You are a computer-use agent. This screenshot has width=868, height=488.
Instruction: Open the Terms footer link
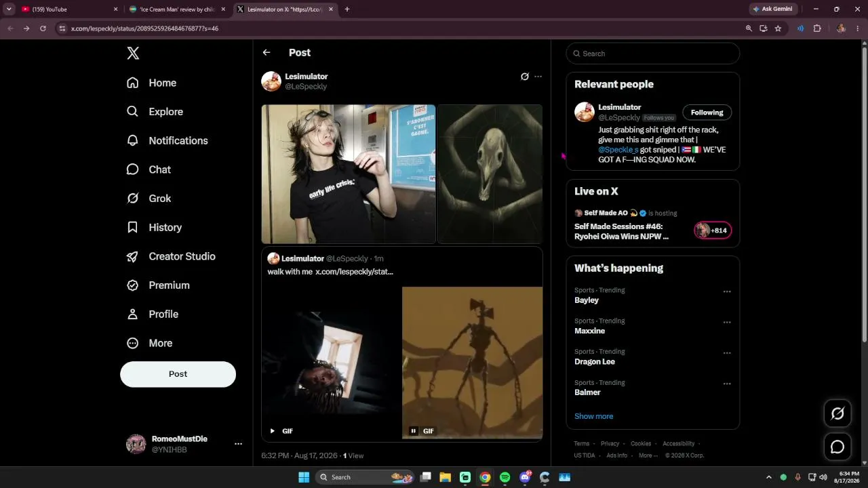pyautogui.click(x=582, y=444)
